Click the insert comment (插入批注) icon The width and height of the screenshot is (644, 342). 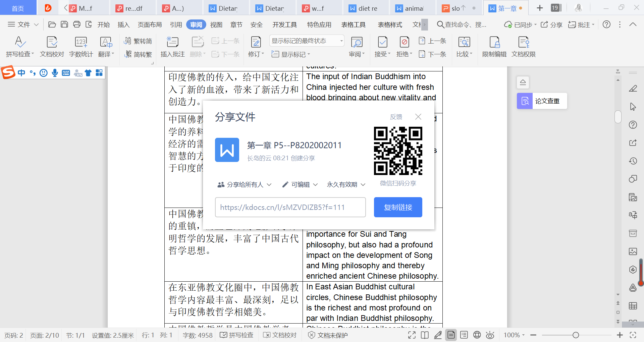pos(172,43)
